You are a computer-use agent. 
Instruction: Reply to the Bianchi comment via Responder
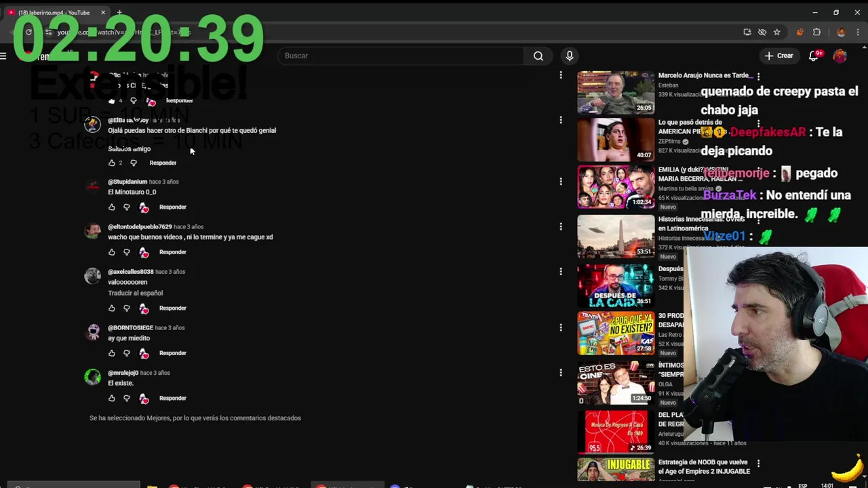pyautogui.click(x=163, y=163)
